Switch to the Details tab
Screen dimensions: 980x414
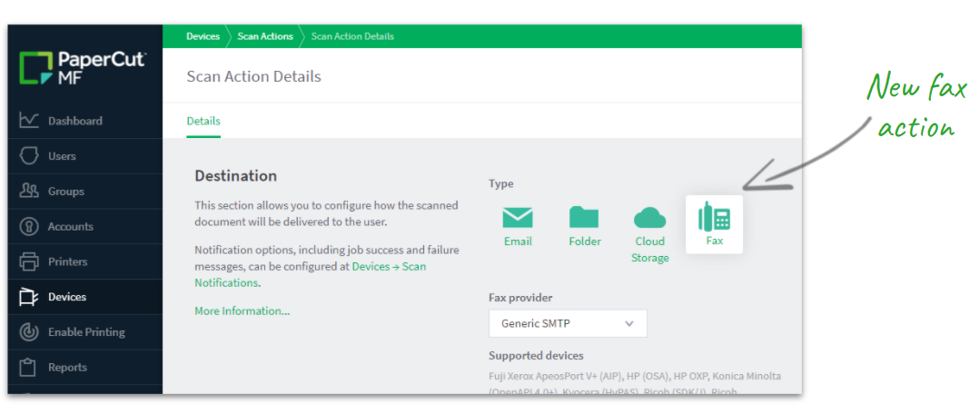pyautogui.click(x=203, y=121)
